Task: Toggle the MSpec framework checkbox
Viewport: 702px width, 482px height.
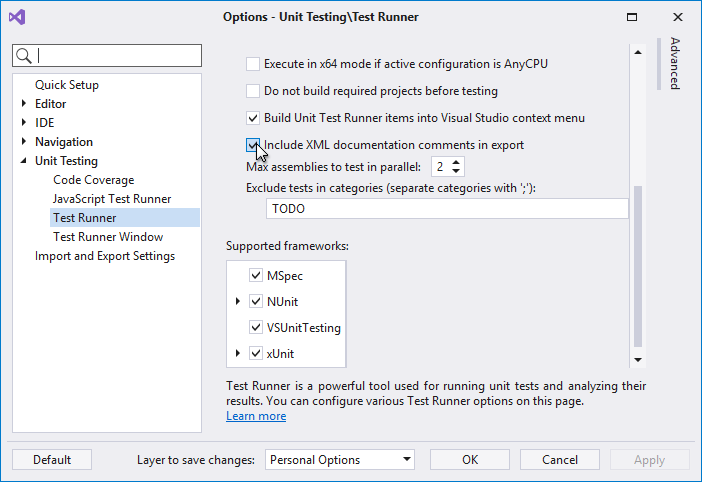Action: 256,275
